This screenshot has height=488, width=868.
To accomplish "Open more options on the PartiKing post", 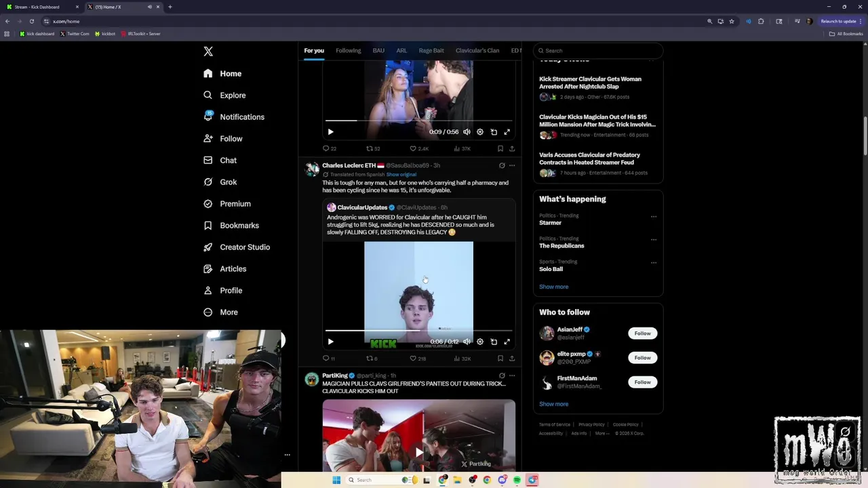I will point(512,375).
